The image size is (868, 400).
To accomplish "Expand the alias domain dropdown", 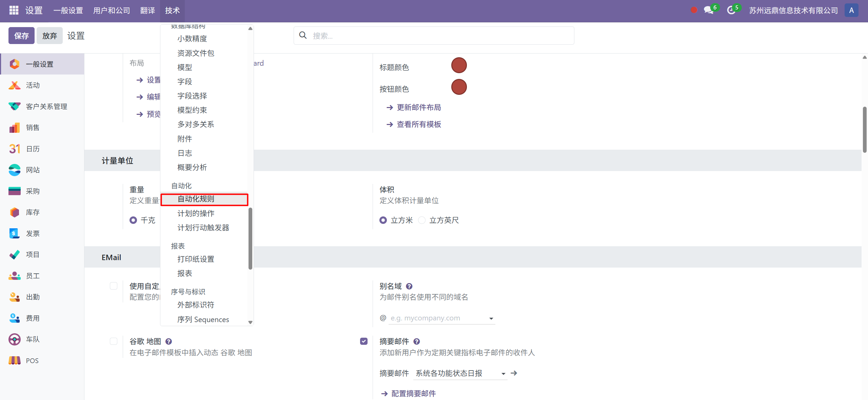I will pyautogui.click(x=491, y=318).
